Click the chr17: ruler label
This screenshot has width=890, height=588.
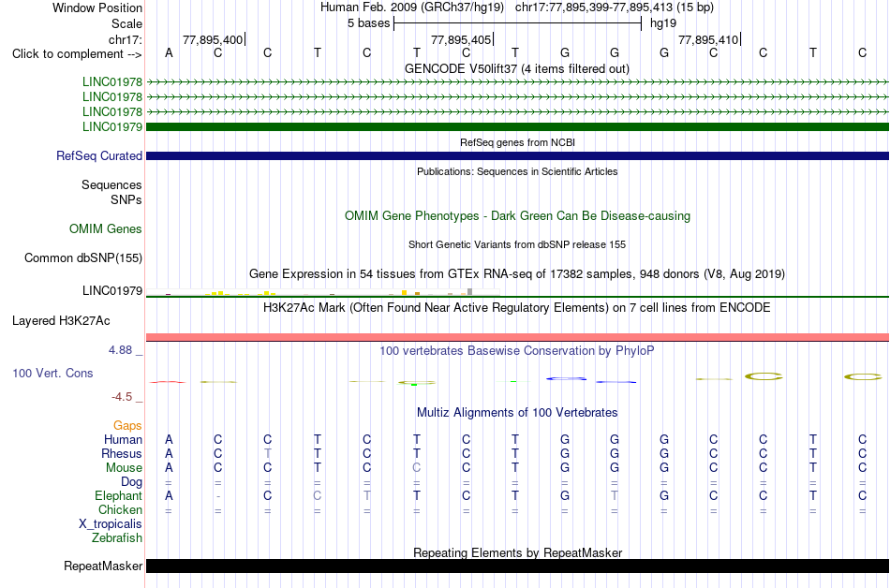coord(125,39)
